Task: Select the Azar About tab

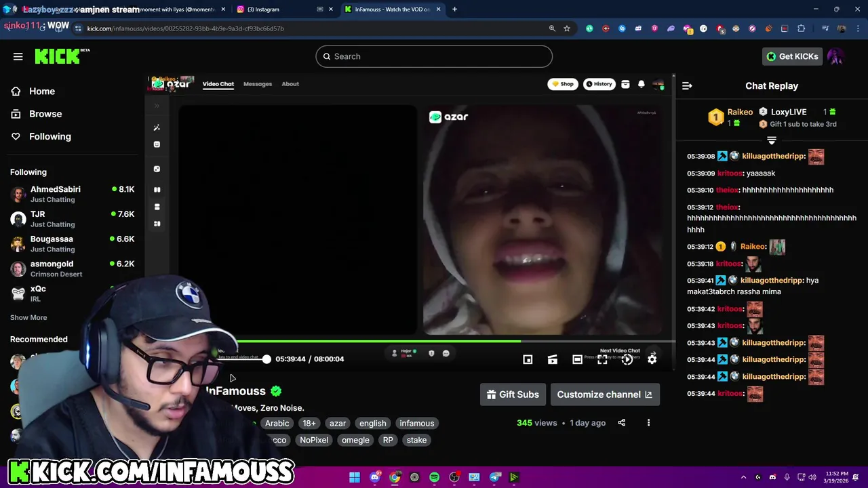Action: coord(290,84)
